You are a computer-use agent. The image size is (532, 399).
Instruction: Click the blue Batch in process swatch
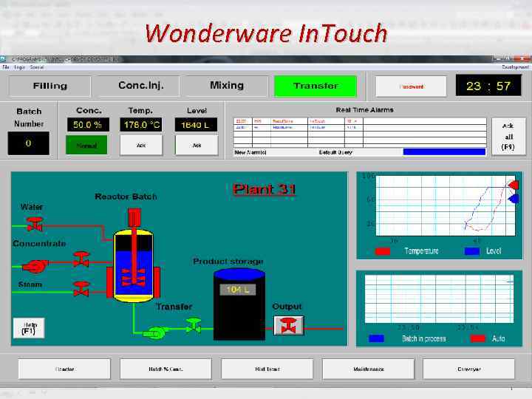[x=376, y=338]
